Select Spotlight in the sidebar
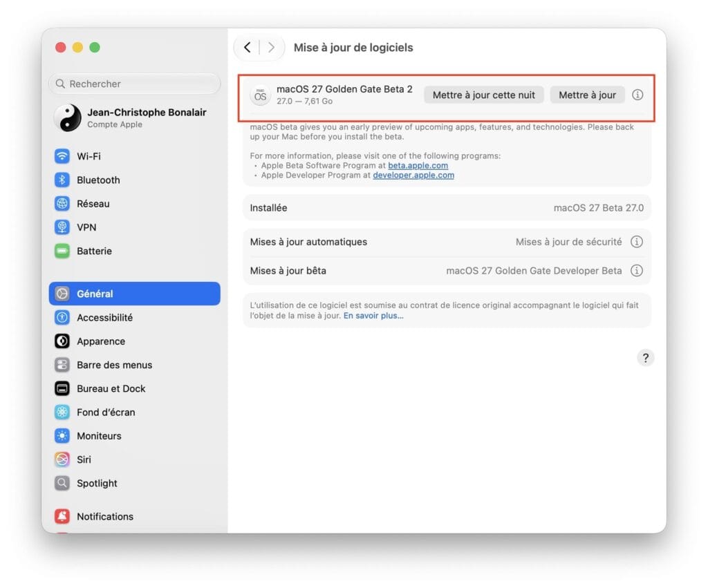Viewport: 708px width, 588px height. coord(135,483)
